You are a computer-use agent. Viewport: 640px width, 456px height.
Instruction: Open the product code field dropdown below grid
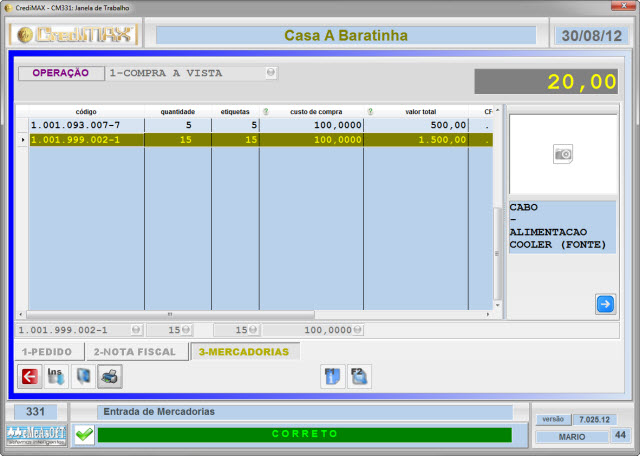coord(133,330)
